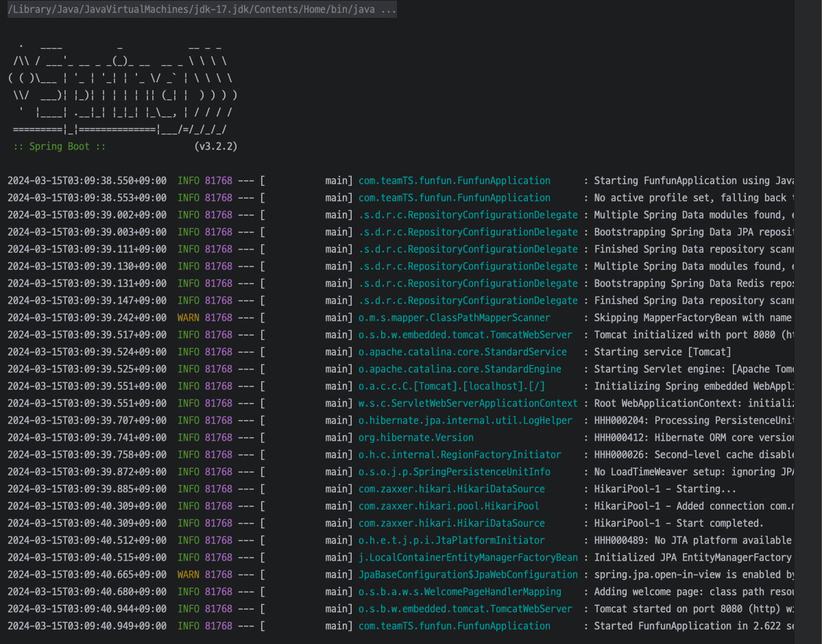Click the ':: Spring Boot ::' banner label
822x644 pixels.
tap(59, 147)
